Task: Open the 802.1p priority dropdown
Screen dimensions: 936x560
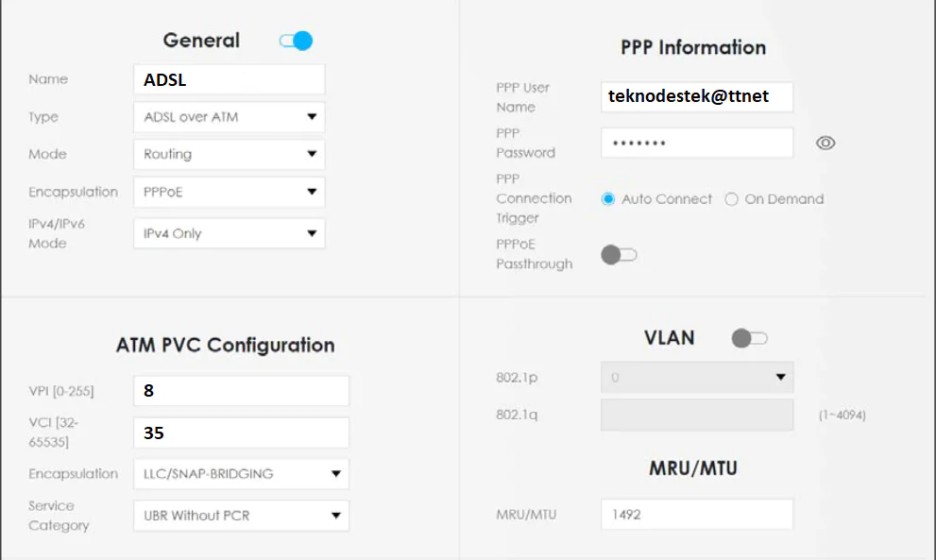Action: pos(696,377)
